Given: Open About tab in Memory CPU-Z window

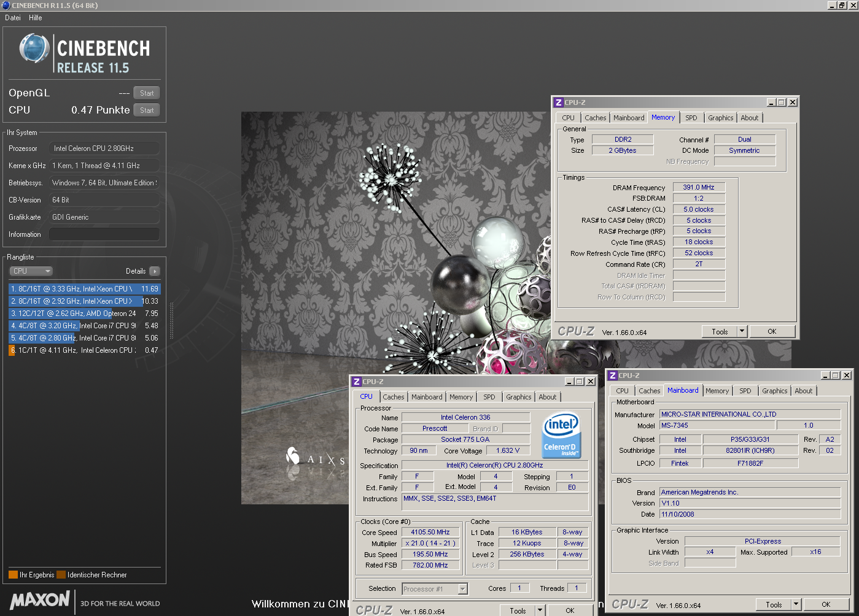Looking at the screenshot, I should pyautogui.click(x=749, y=118).
